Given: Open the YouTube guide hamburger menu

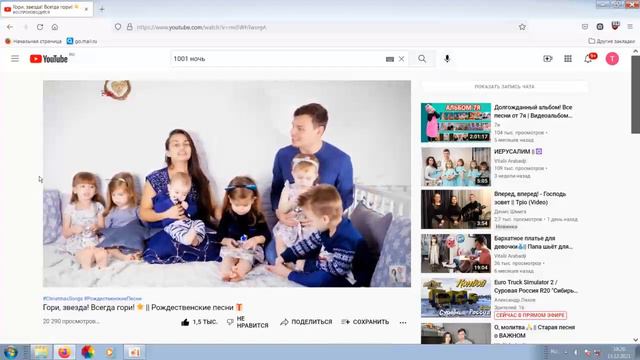Looking at the screenshot, I should pyautogui.click(x=15, y=59).
